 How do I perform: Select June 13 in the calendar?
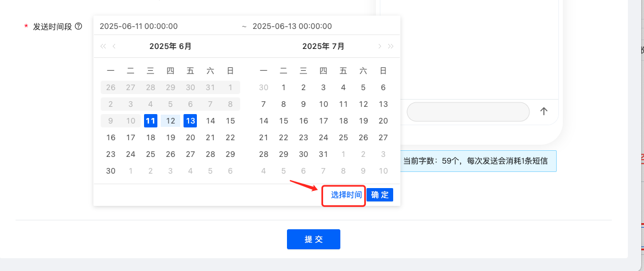tap(190, 121)
